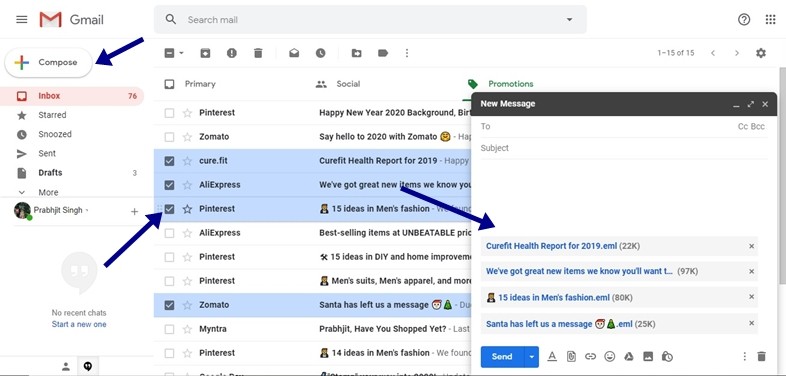Go to the older emails page arrow
This screenshot has width=786, height=376.
pos(737,53)
